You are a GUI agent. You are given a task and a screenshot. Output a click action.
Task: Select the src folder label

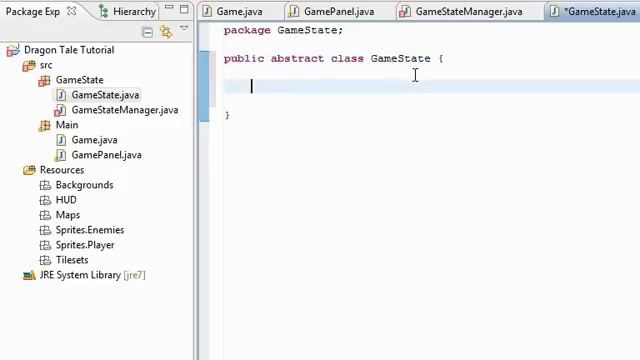tap(46, 65)
